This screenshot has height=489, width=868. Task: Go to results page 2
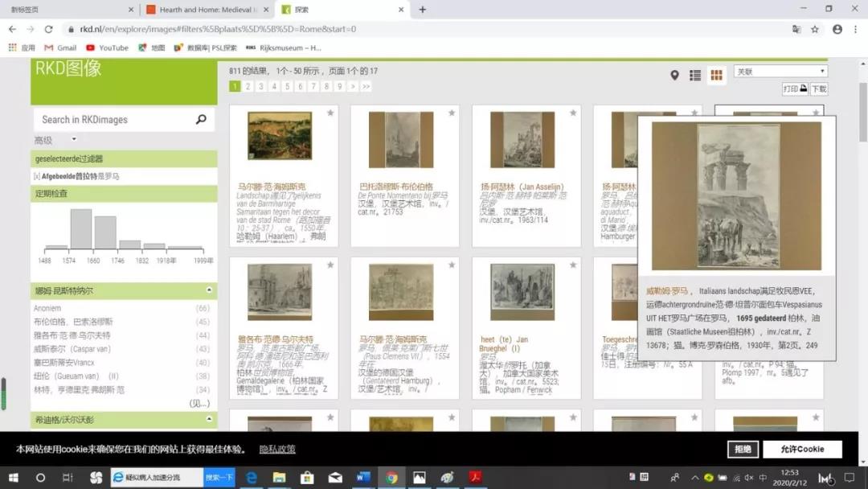[248, 86]
